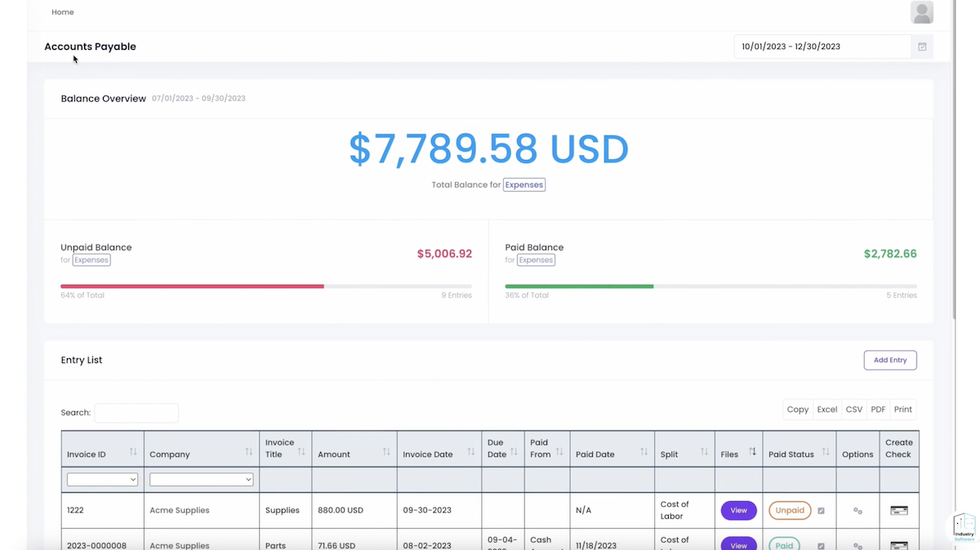This screenshot has height=550, width=980.
Task: Open the Company filter dropdown
Action: pyautogui.click(x=201, y=479)
